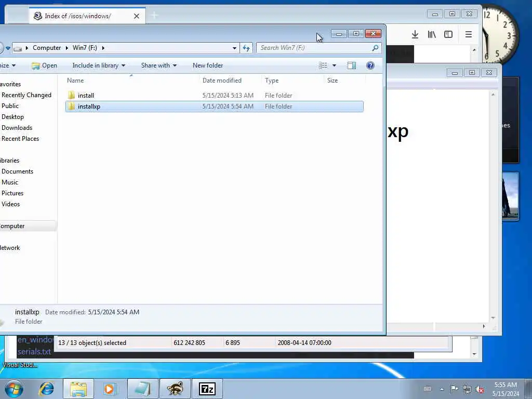Click the desktop clock gadget

coord(499,34)
